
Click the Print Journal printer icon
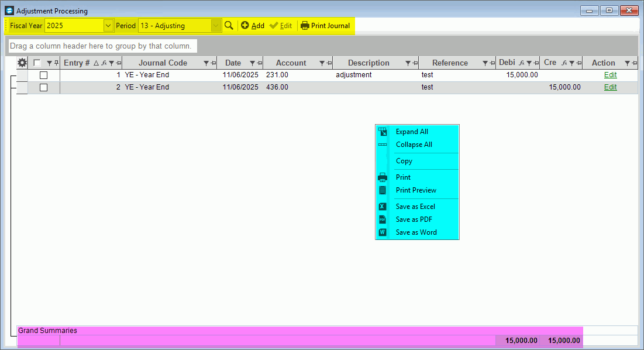click(305, 26)
